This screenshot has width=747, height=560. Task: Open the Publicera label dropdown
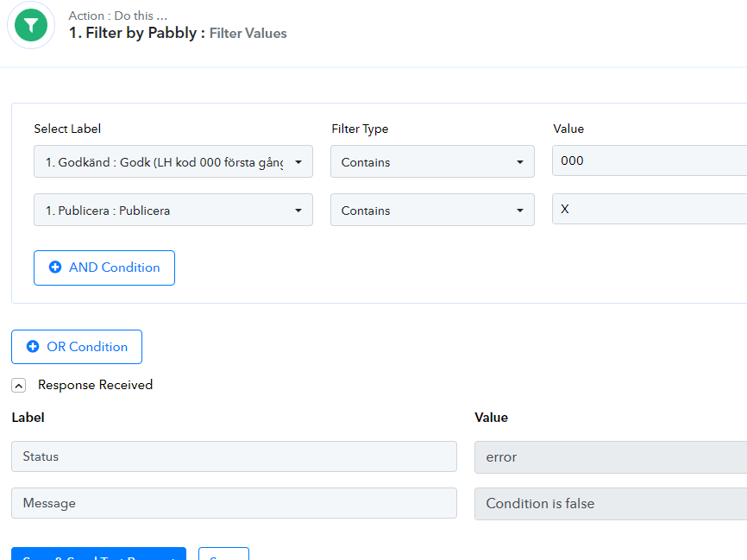point(173,210)
